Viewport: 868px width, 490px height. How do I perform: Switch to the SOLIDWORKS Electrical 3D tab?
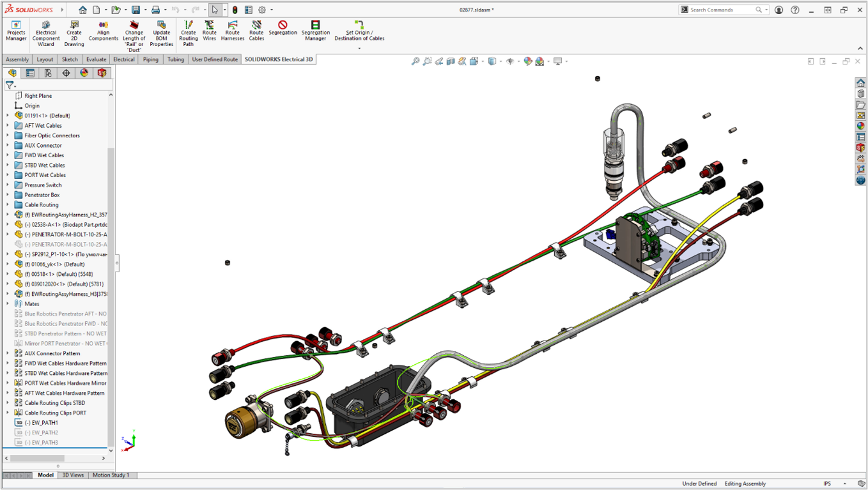(x=279, y=59)
